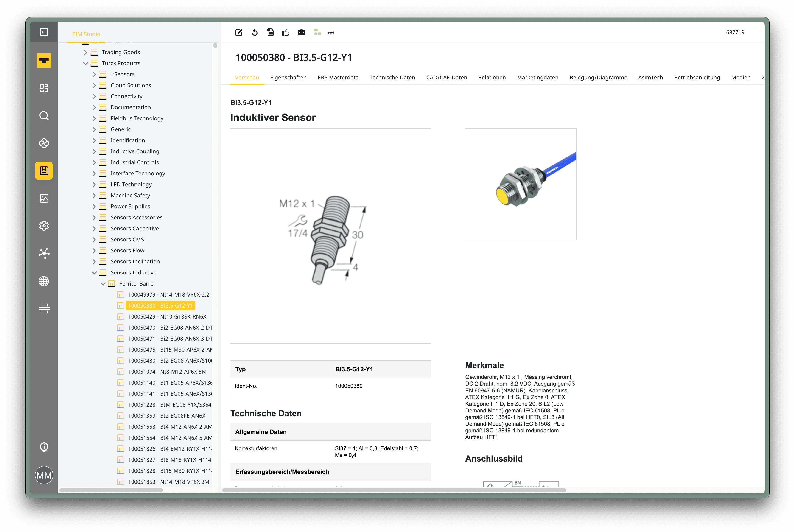Select the Documentation category

(131, 107)
